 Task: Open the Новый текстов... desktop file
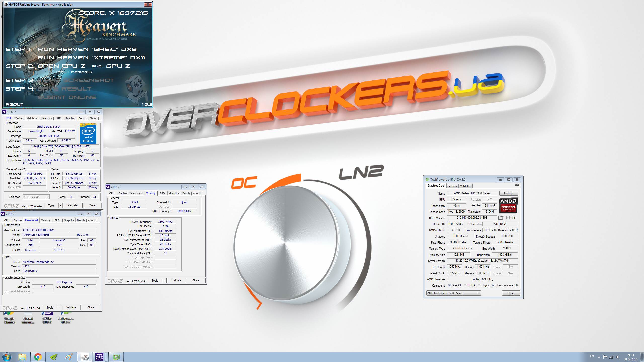[x=28, y=318]
